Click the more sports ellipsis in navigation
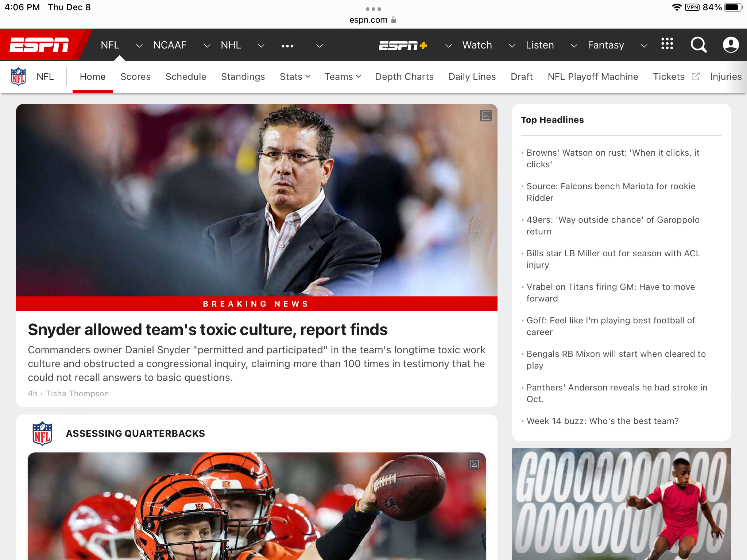The width and height of the screenshot is (747, 560). [x=287, y=46]
